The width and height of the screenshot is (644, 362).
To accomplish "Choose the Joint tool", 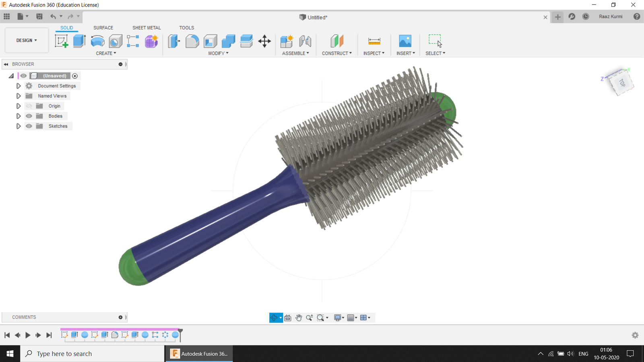I will 305,41.
